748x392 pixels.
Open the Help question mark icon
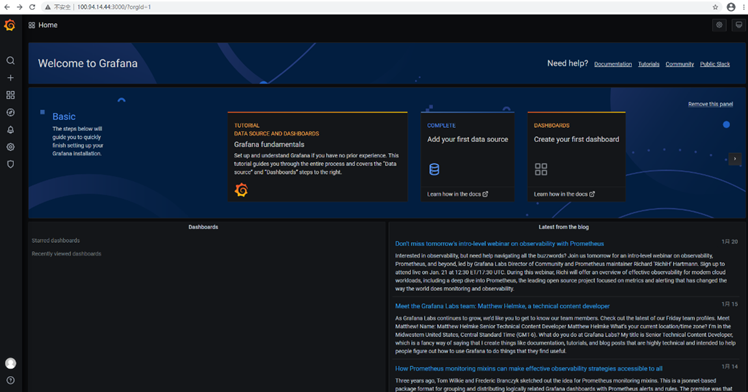pos(10,380)
